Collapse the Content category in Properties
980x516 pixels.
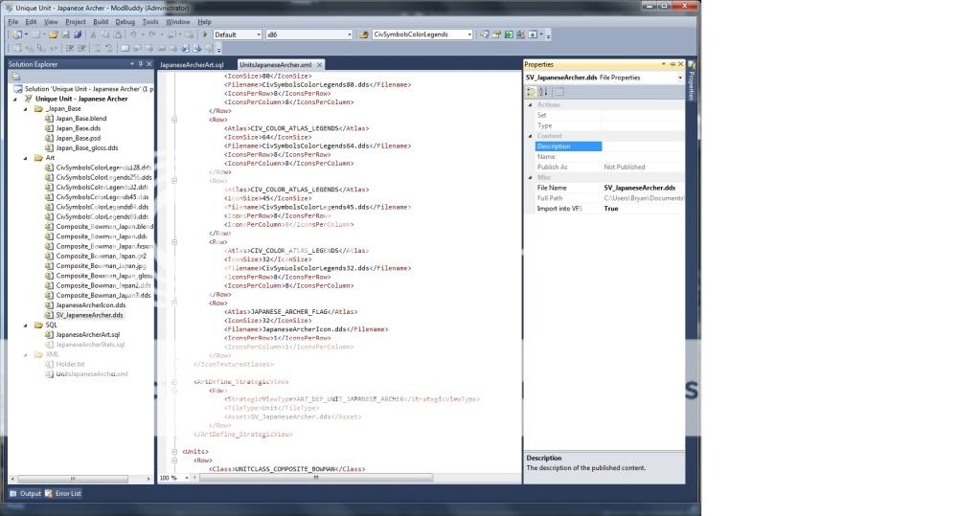(x=530, y=136)
